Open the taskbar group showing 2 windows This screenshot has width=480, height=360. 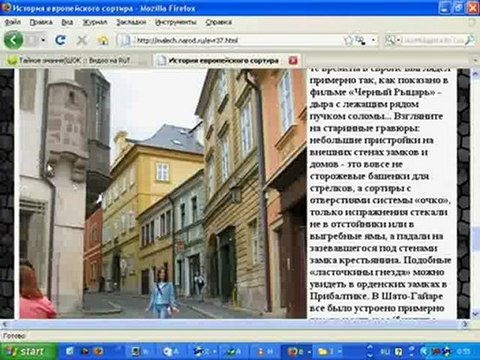coord(204,351)
